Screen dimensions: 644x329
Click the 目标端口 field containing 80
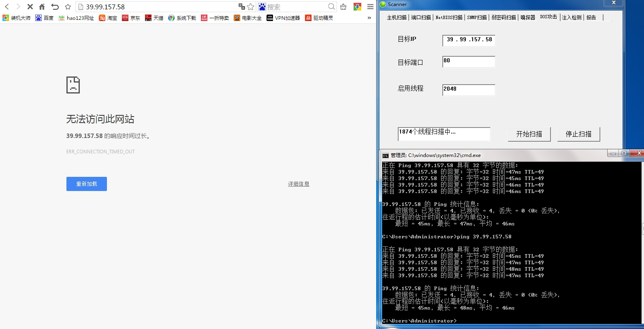pos(469,62)
